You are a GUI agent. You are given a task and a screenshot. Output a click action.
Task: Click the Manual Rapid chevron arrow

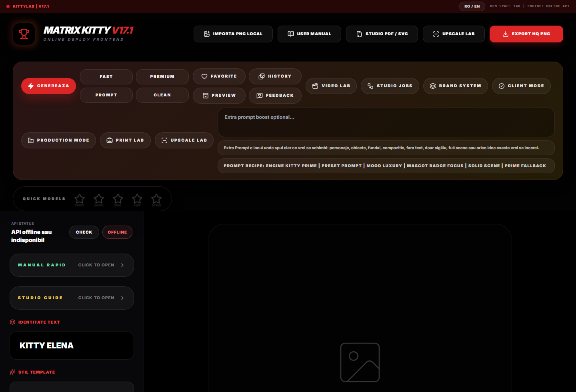pyautogui.click(x=122, y=265)
